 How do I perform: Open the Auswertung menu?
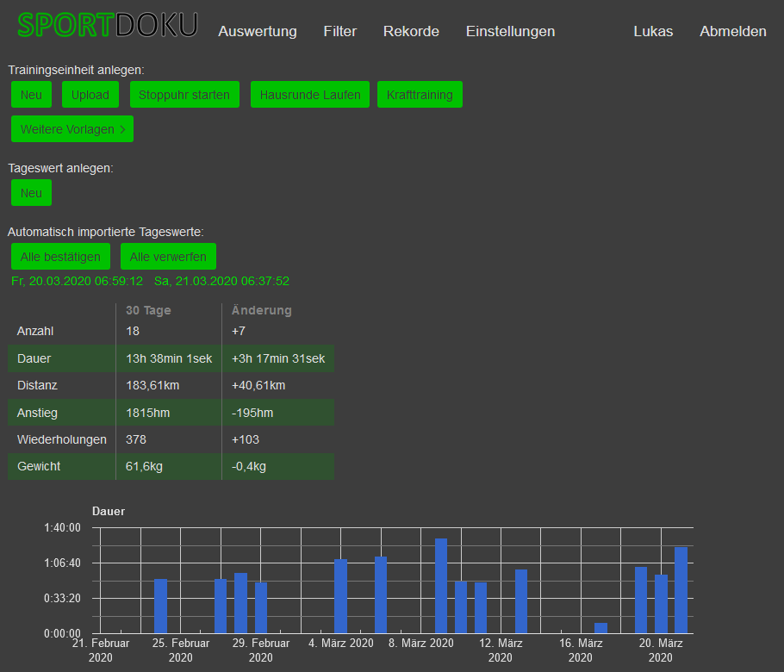tap(258, 31)
